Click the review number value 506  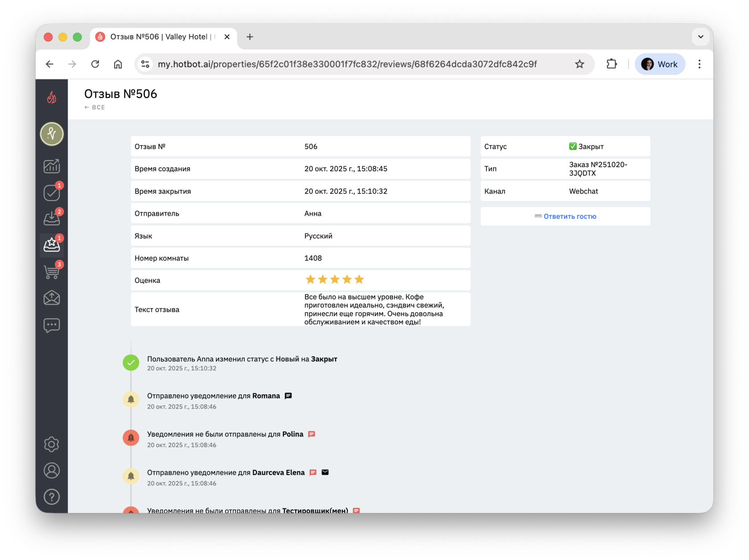311,147
